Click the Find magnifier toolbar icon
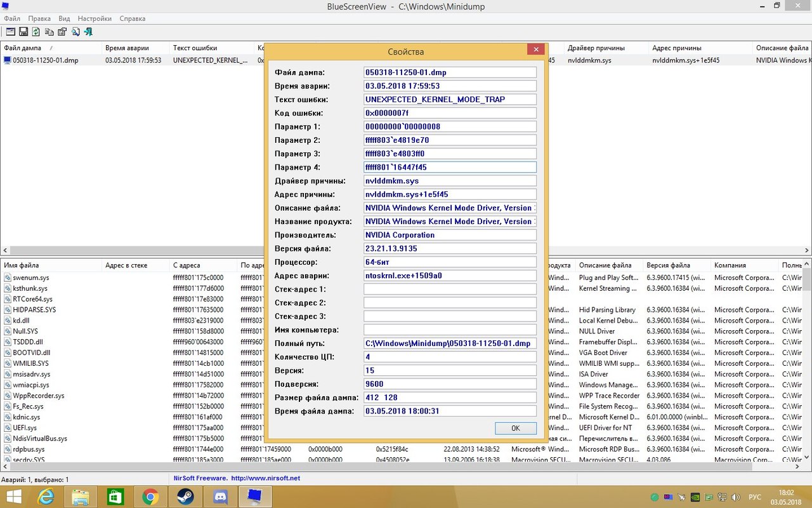The image size is (812, 508). [x=75, y=32]
